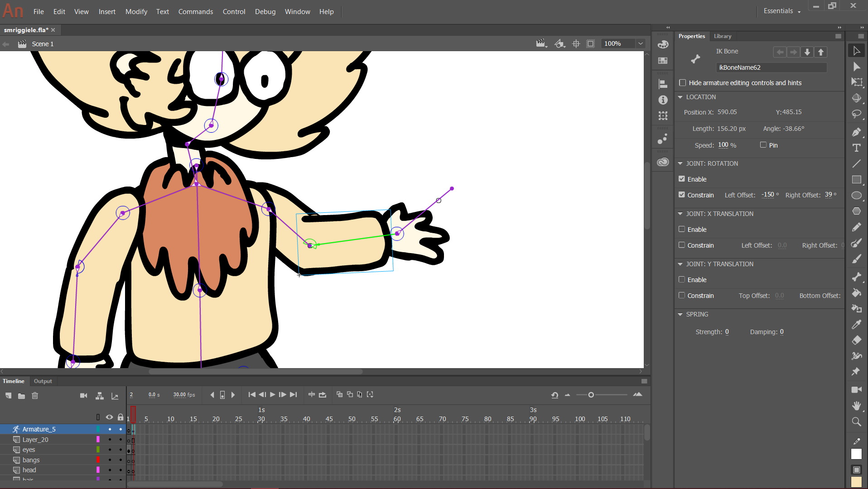Check Joint Y Translation Enable checkbox

682,279
